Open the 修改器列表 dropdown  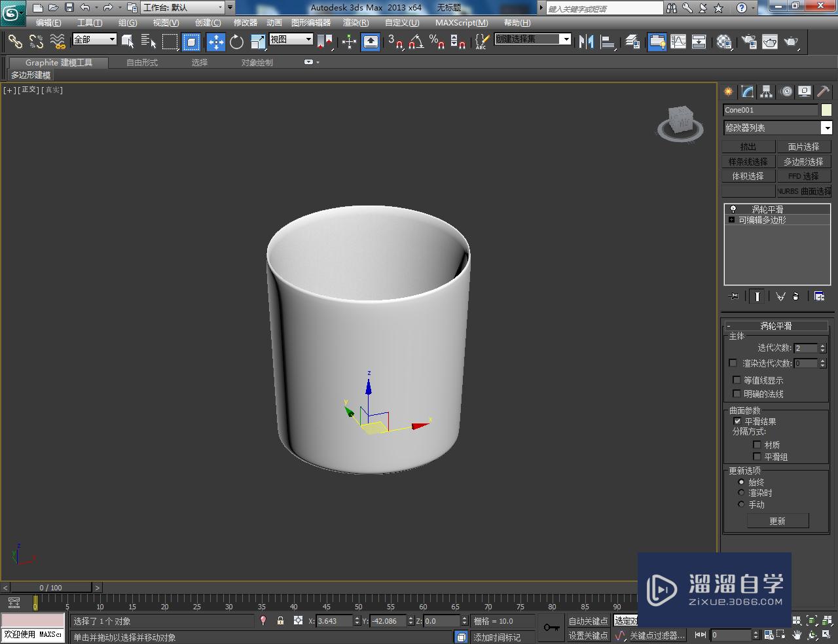tap(777, 128)
